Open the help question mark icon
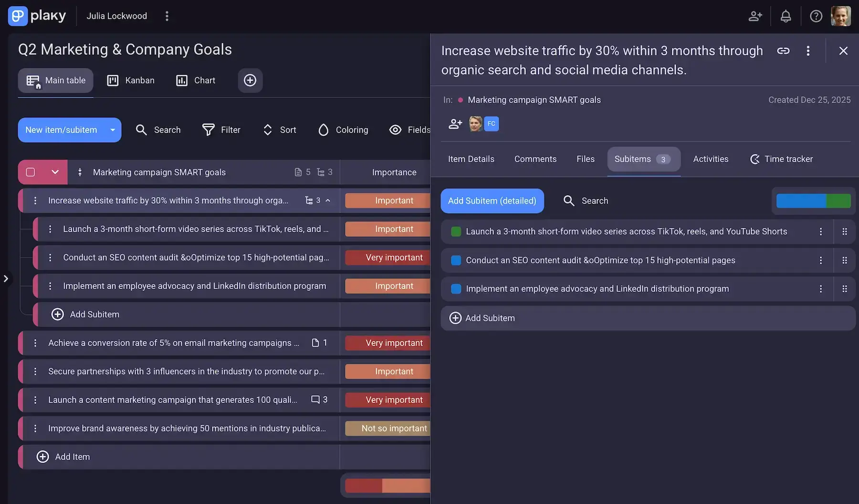The width and height of the screenshot is (859, 504). pos(816,16)
